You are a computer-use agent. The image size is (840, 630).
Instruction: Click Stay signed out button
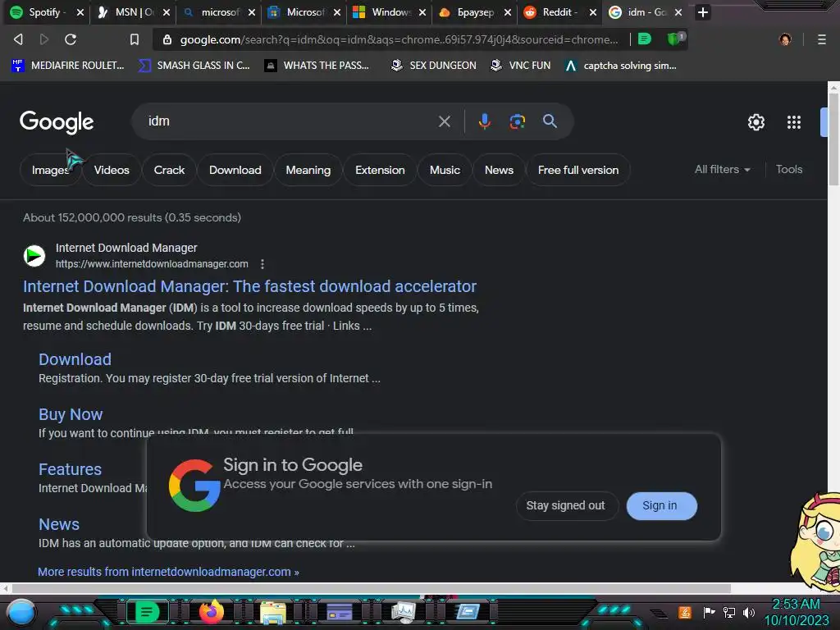click(x=566, y=505)
